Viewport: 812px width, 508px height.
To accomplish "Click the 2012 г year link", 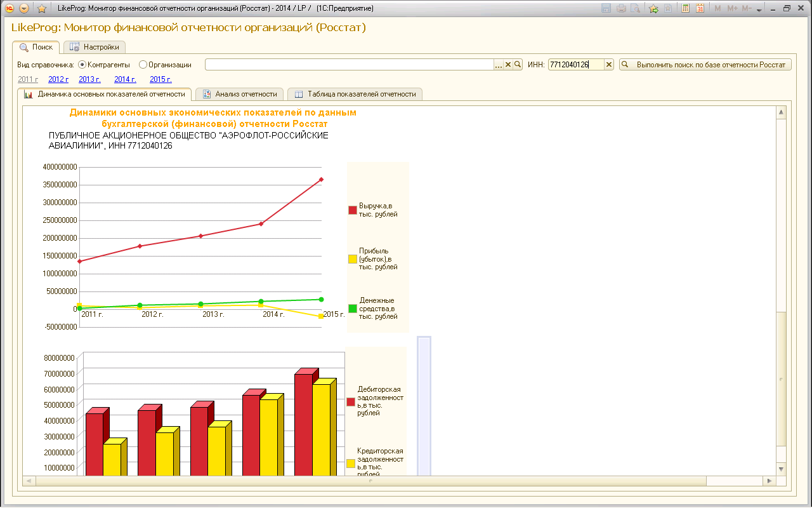I will [x=58, y=79].
